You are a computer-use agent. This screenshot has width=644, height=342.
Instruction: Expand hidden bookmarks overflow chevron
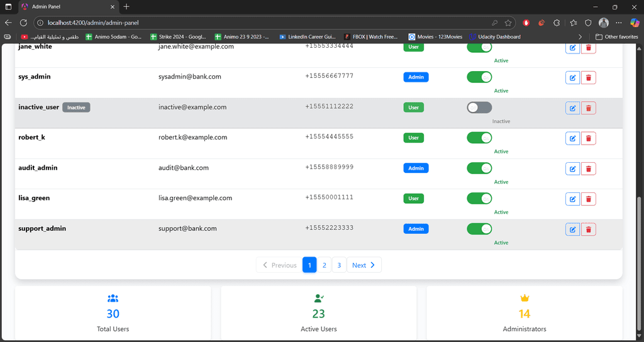click(580, 37)
